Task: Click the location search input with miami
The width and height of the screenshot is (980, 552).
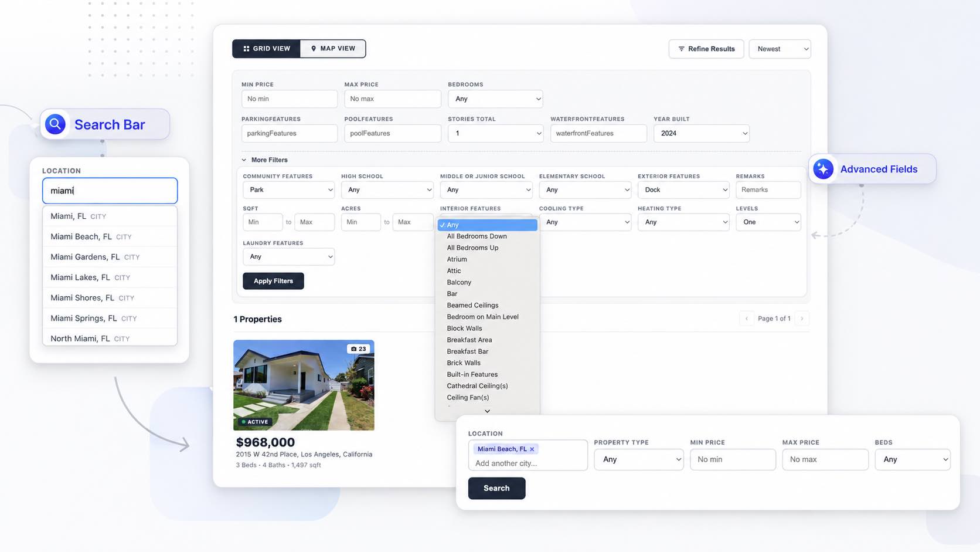Action: pyautogui.click(x=110, y=191)
